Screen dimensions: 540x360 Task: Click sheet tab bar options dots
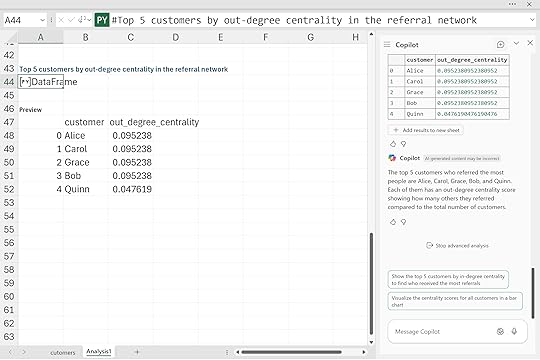click(x=227, y=352)
